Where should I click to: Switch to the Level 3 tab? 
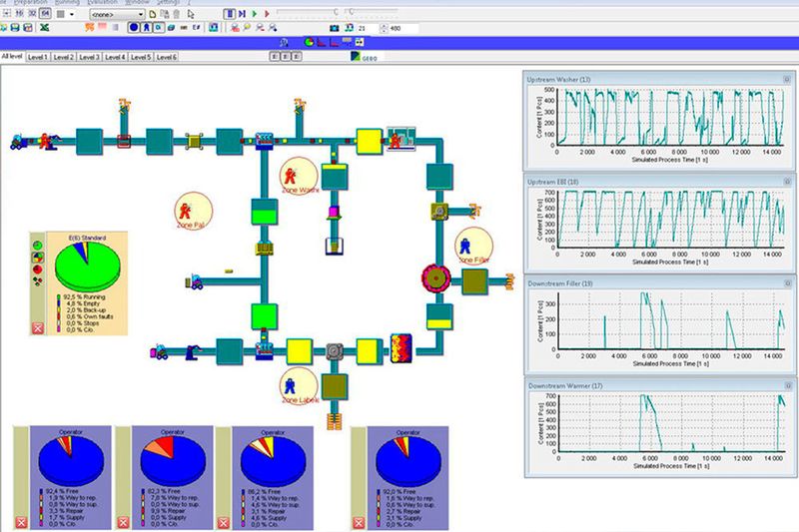(89, 57)
